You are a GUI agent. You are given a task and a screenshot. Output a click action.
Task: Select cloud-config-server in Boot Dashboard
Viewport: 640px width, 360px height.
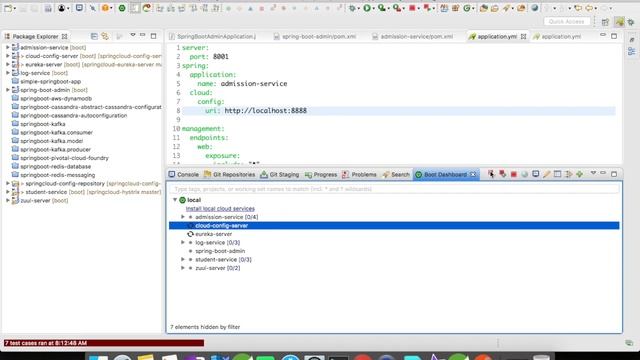click(394, 226)
